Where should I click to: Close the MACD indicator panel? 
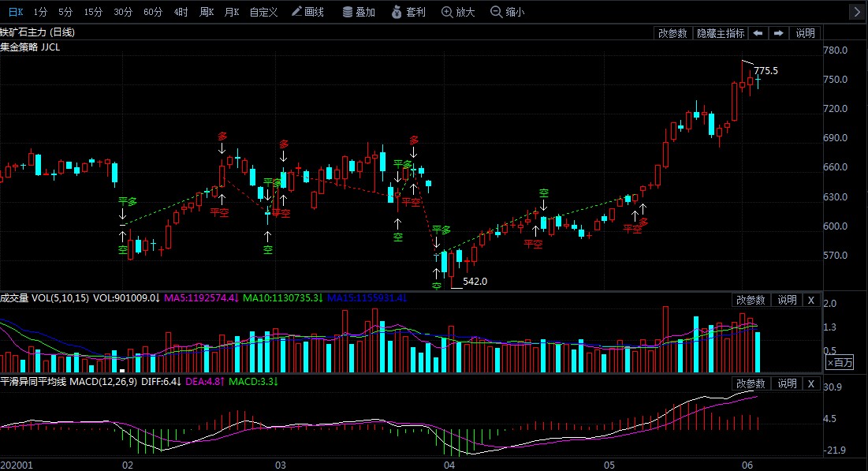point(811,383)
